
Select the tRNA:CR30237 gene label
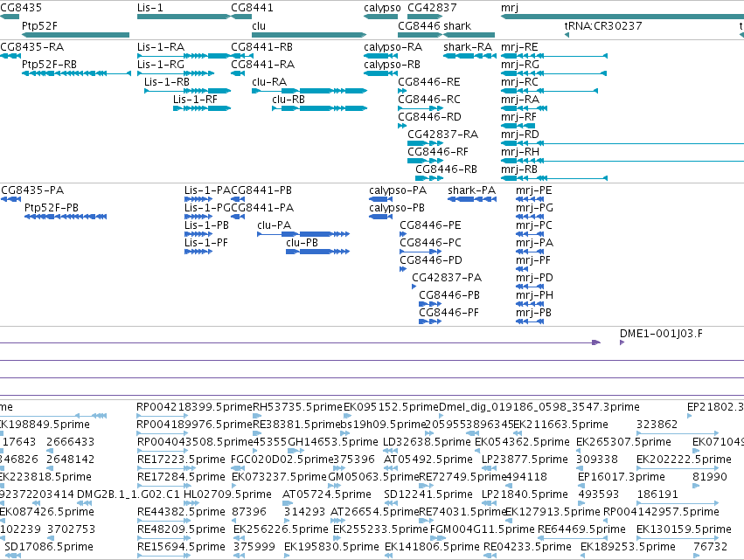click(603, 26)
